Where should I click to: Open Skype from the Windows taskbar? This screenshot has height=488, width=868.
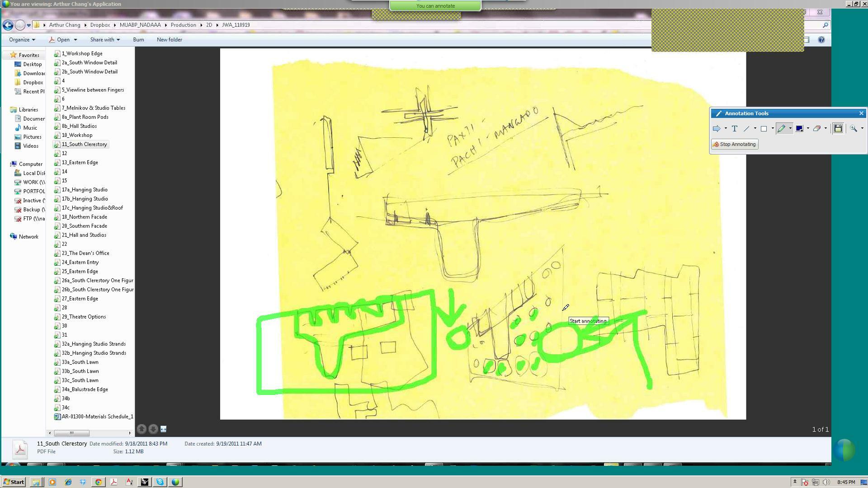pyautogui.click(x=160, y=482)
